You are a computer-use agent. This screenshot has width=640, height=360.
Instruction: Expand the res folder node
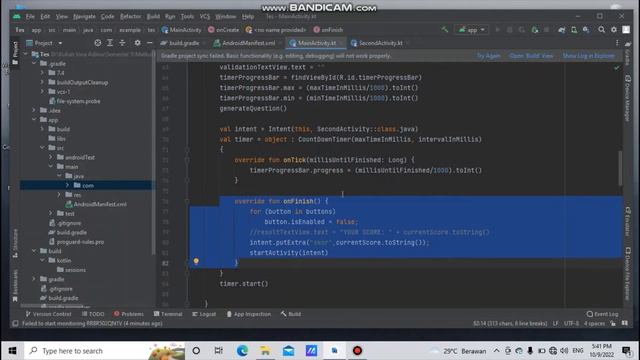[x=59, y=195]
